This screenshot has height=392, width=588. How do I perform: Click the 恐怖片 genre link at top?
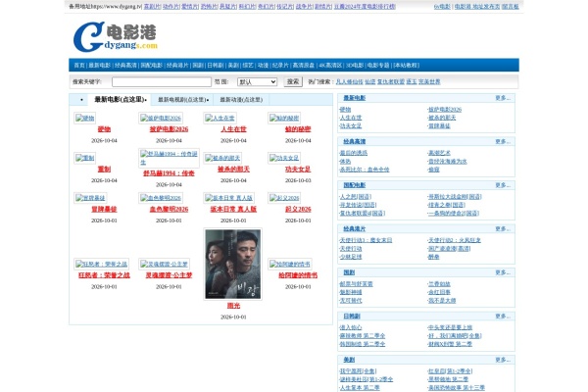pos(210,7)
